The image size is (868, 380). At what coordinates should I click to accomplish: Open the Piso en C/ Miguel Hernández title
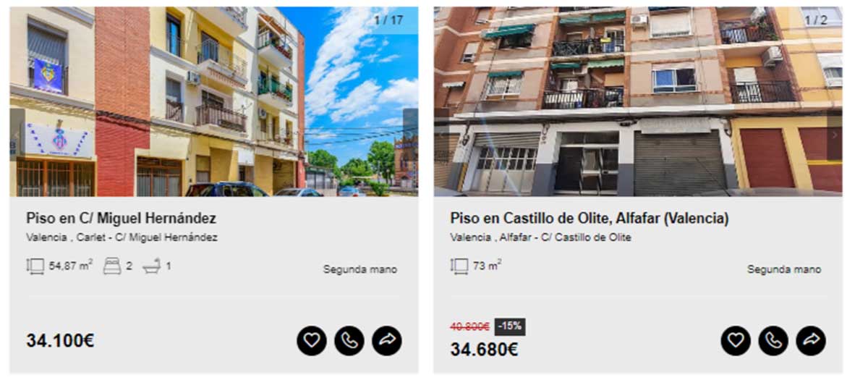tap(122, 218)
